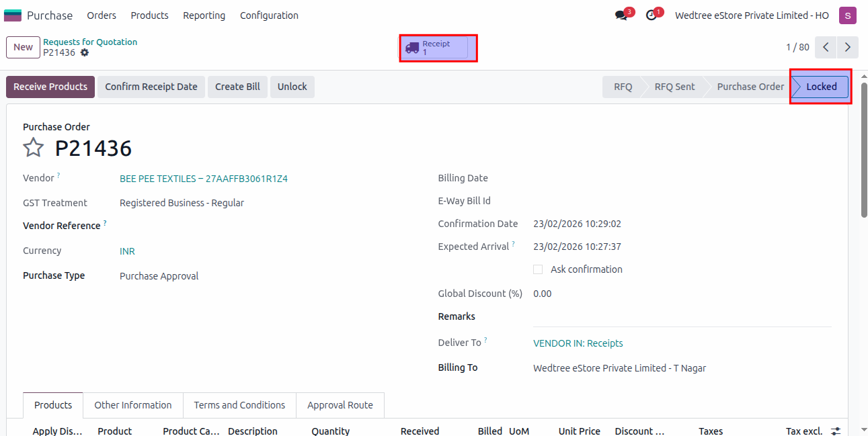Image resolution: width=868 pixels, height=436 pixels.
Task: Click the vertical page scrollbar
Action: (x=864, y=161)
